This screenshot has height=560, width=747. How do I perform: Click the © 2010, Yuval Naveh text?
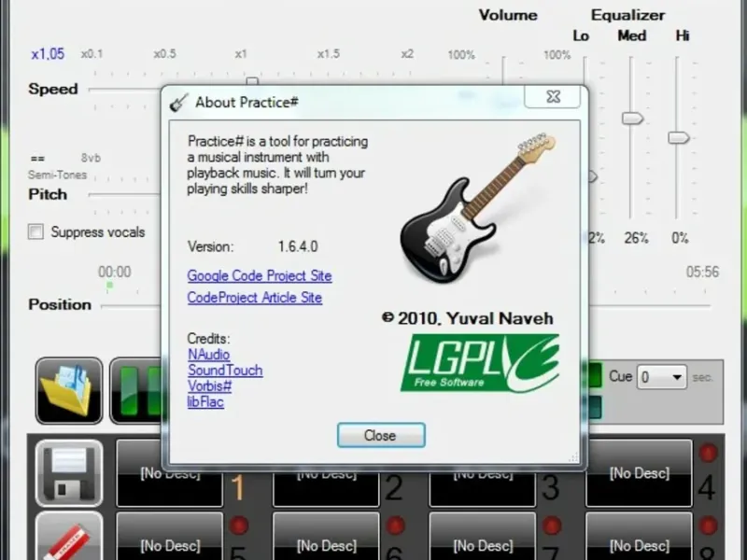468,318
